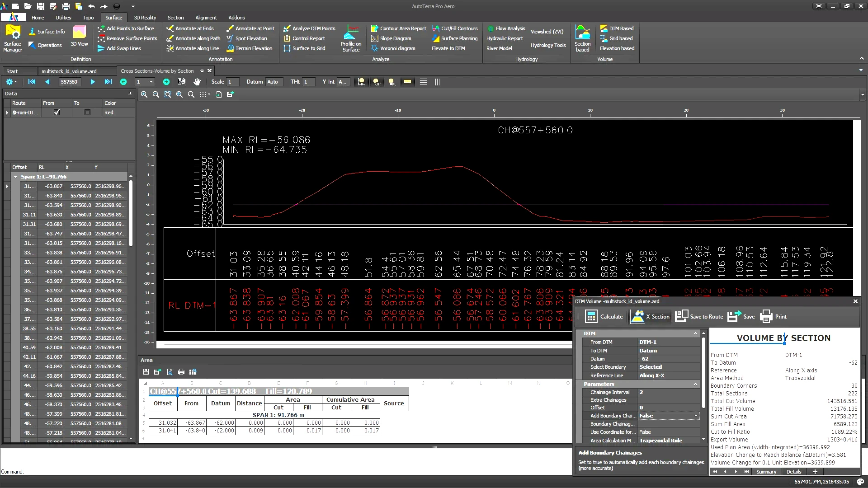Toggle the first light bulb annotation button
The width and height of the screenshot is (868, 488).
361,82
